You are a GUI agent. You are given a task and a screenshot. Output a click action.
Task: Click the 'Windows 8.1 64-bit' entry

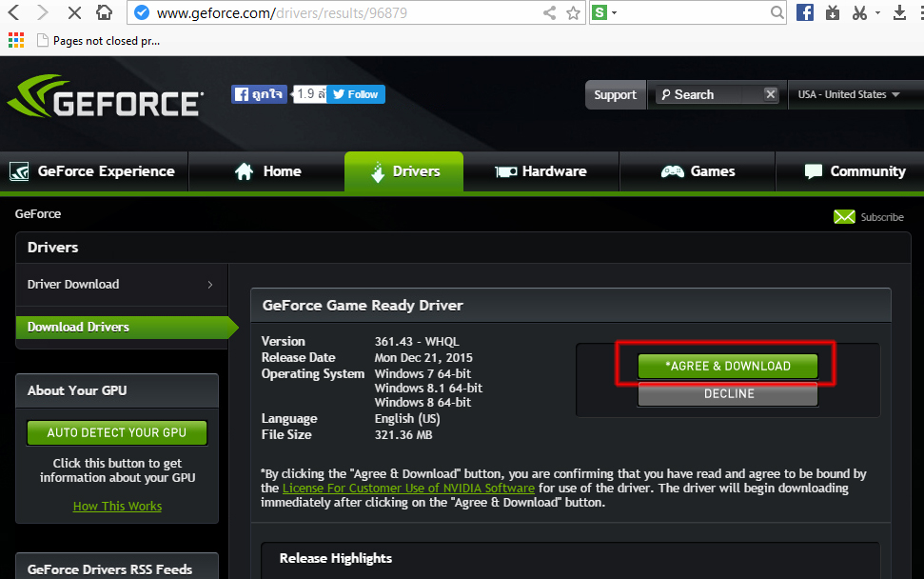(x=428, y=388)
